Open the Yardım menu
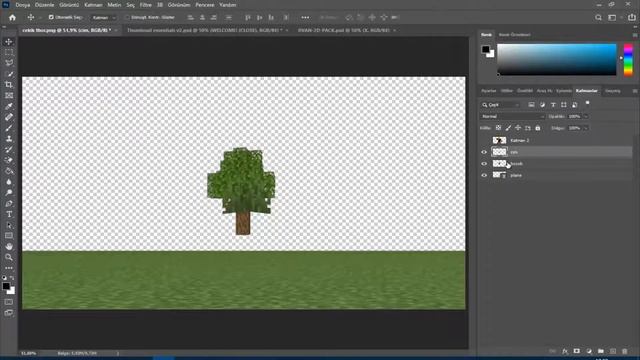The height and width of the screenshot is (360, 640). pos(228,5)
